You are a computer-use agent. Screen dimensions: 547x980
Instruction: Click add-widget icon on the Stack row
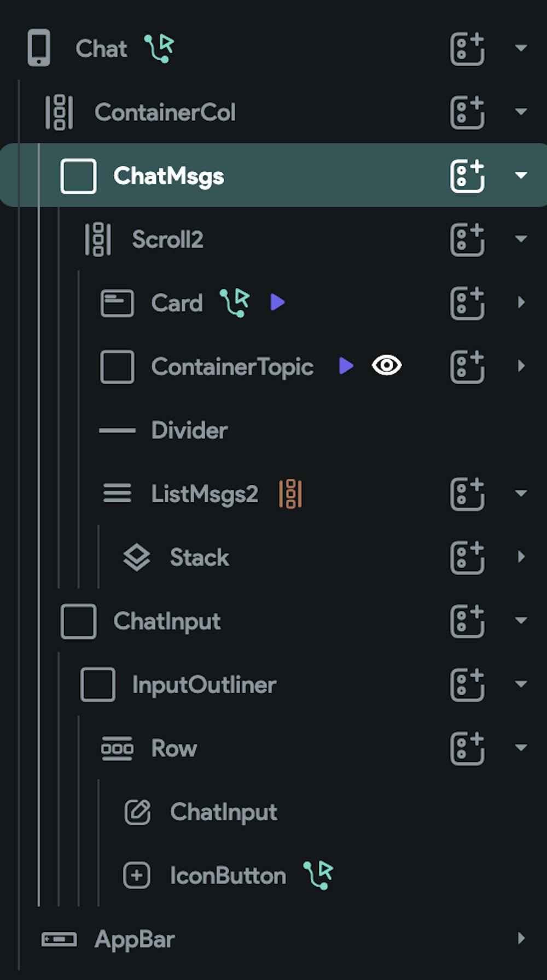point(467,558)
